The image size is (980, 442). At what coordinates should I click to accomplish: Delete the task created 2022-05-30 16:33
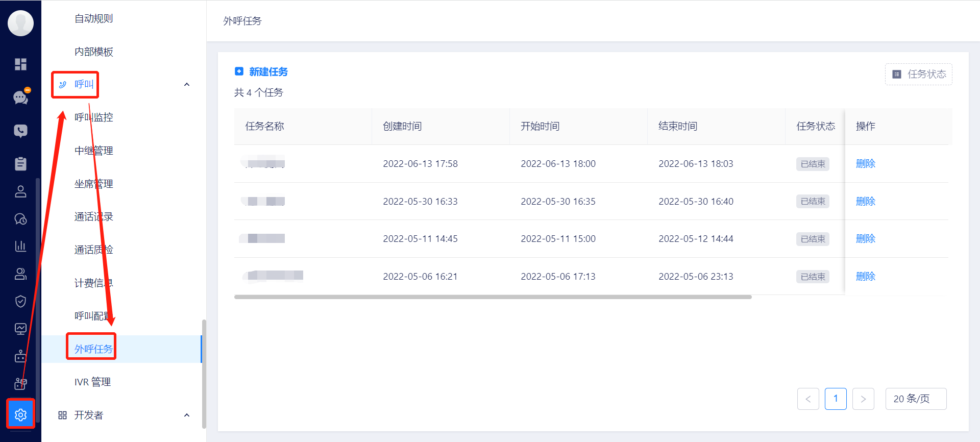[x=866, y=202]
